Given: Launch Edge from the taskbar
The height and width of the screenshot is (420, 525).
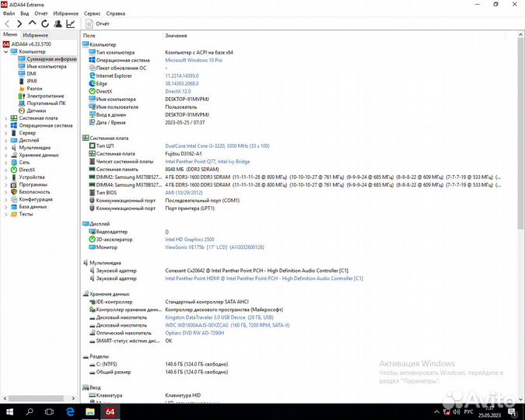Looking at the screenshot, I should tap(70, 411).
